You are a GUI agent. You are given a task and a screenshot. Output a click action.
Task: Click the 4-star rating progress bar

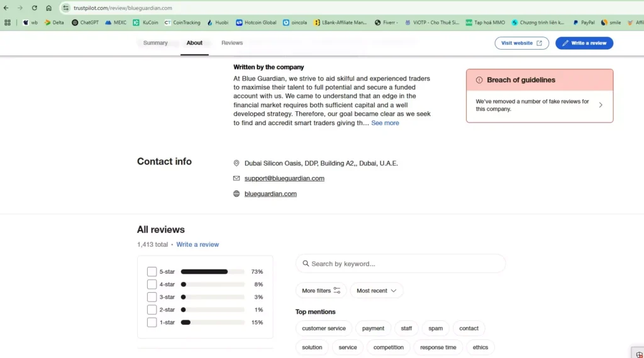pos(213,284)
